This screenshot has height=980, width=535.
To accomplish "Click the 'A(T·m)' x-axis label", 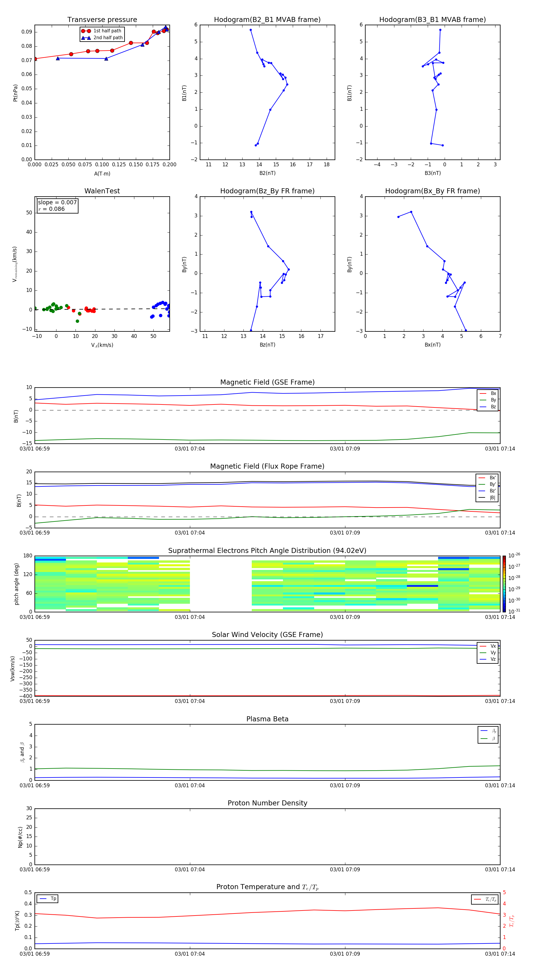I will point(102,173).
